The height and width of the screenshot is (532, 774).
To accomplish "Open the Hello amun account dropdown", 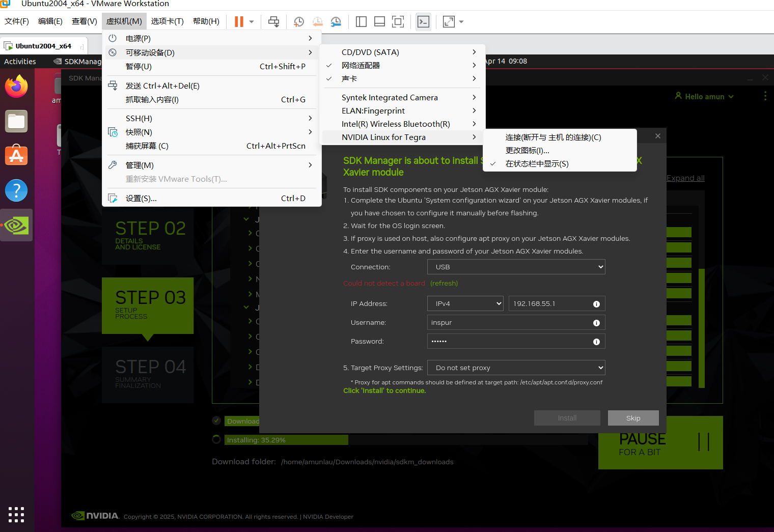I will (x=704, y=96).
